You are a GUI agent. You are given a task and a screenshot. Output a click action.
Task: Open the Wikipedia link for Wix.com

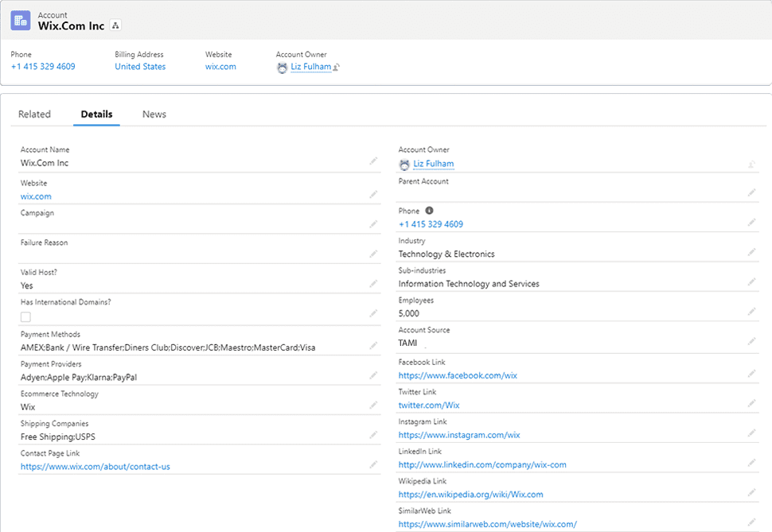click(470, 495)
